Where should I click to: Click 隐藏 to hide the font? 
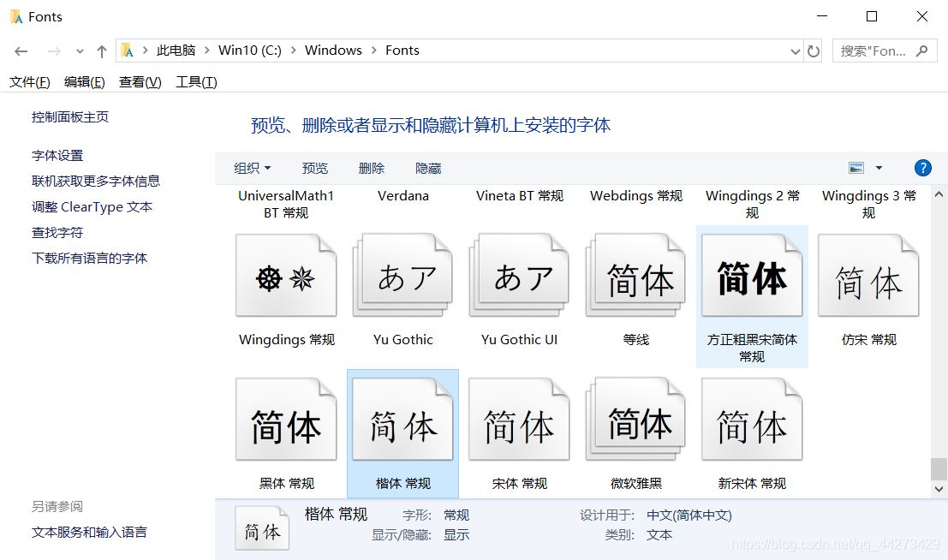tap(427, 168)
